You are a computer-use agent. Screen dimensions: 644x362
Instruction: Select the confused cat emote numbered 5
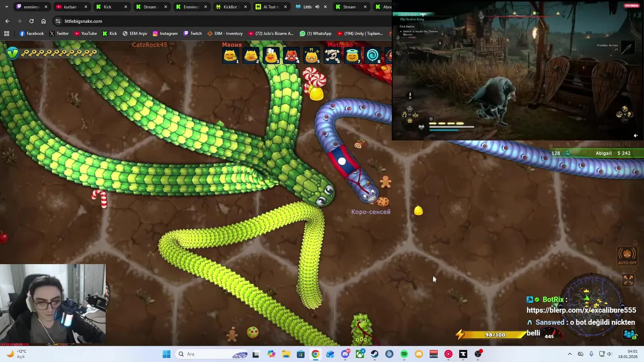click(312, 56)
